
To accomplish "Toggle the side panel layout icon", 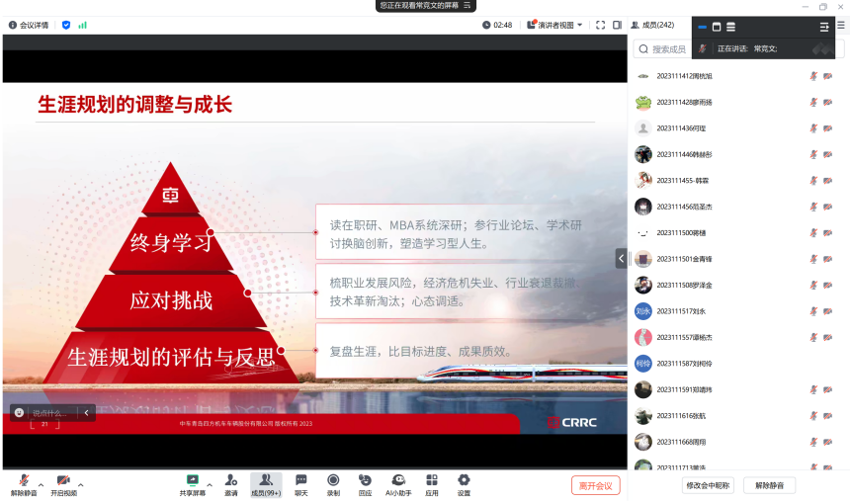I will pyautogui.click(x=617, y=25).
